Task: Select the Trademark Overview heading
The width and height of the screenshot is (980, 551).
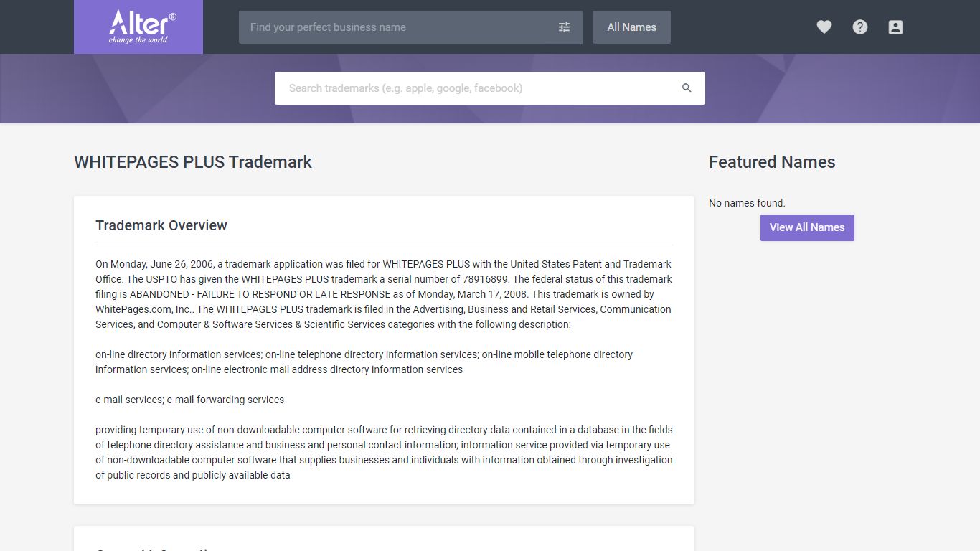Action: click(161, 225)
